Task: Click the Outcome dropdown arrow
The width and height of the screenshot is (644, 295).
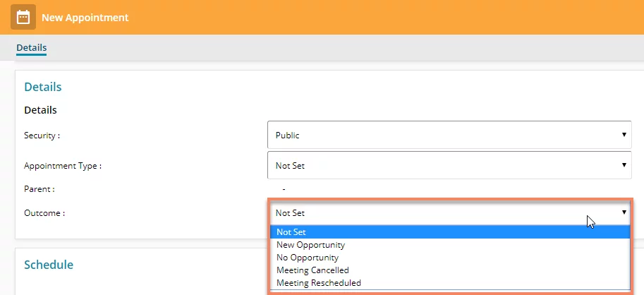Action: pyautogui.click(x=624, y=212)
